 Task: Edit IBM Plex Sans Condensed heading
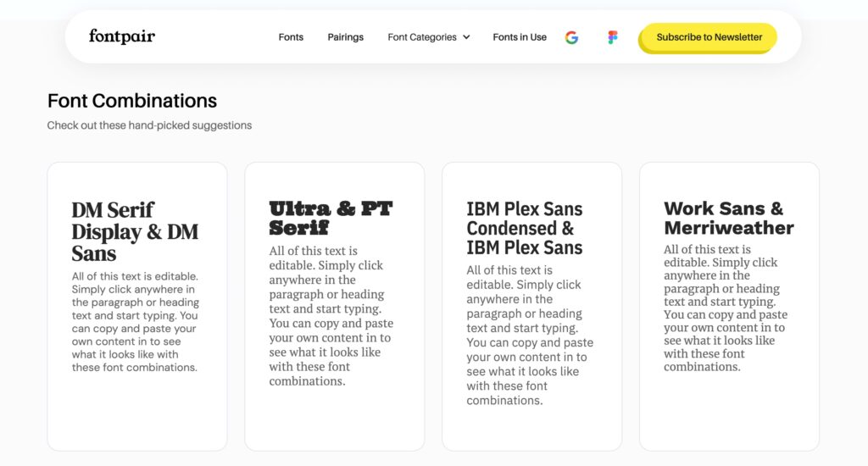click(x=524, y=228)
